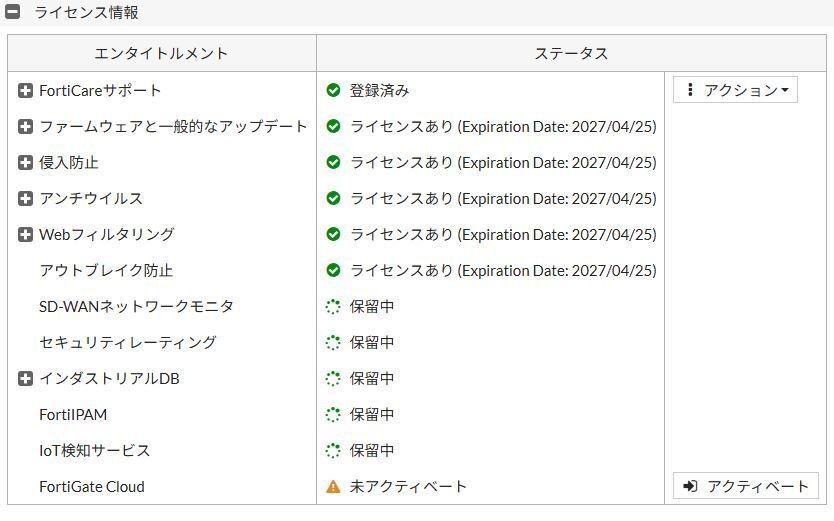This screenshot has height=521, width=834.
Task: Expand ファームウェアと一般的なアップデート entry
Action: click(x=25, y=127)
